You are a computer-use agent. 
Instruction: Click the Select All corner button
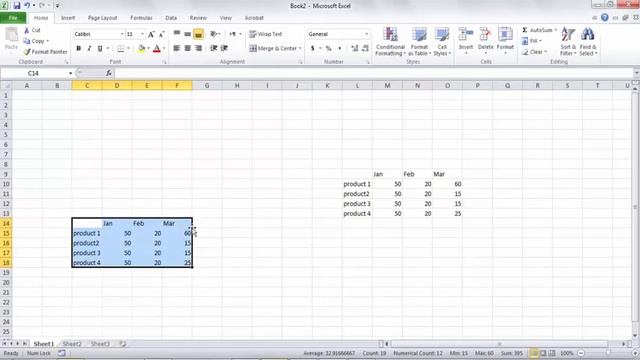[x=6, y=86]
